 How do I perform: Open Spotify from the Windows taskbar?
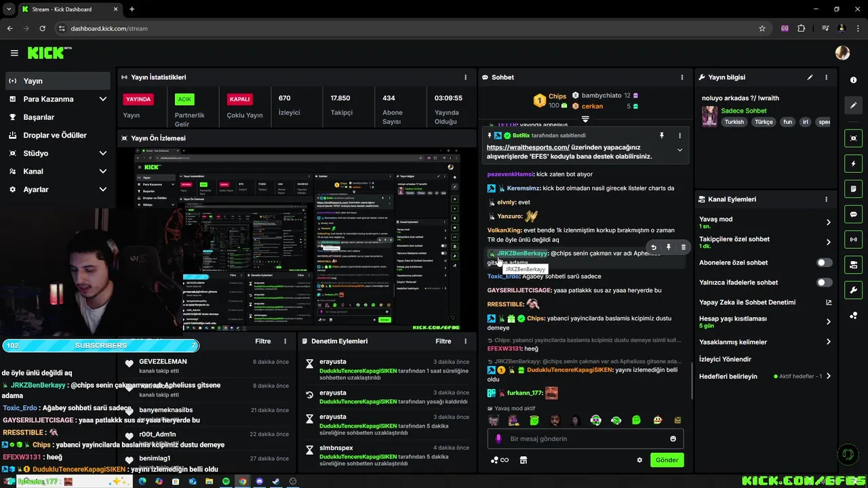tap(226, 481)
